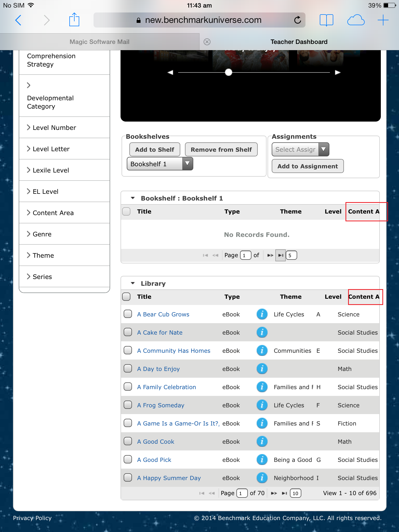Switch to Magic Software Mail tab

coord(99,42)
